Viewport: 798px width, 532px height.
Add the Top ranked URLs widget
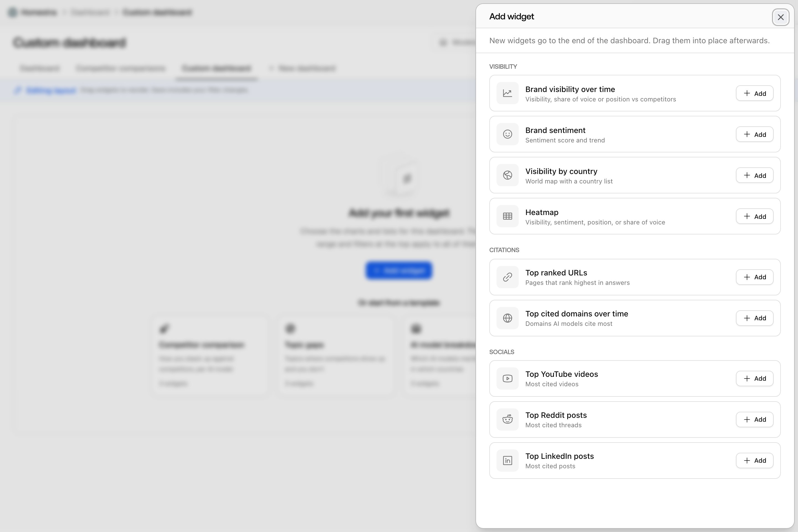coord(754,277)
